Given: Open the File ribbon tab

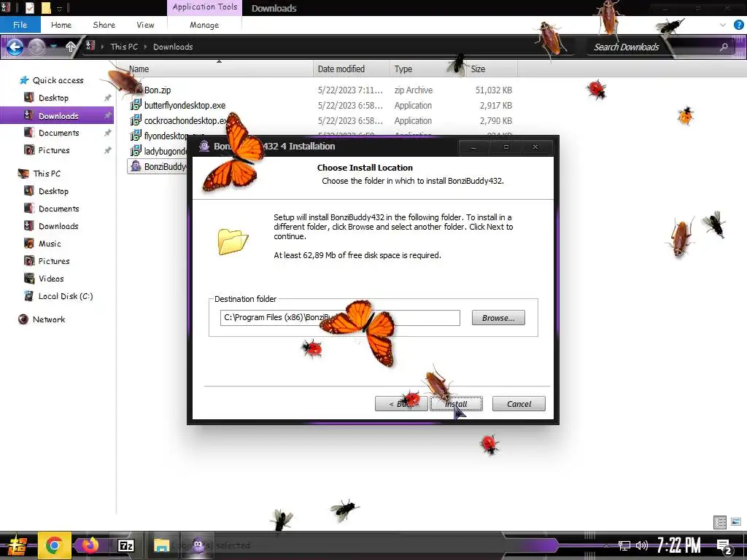Looking at the screenshot, I should [x=20, y=25].
